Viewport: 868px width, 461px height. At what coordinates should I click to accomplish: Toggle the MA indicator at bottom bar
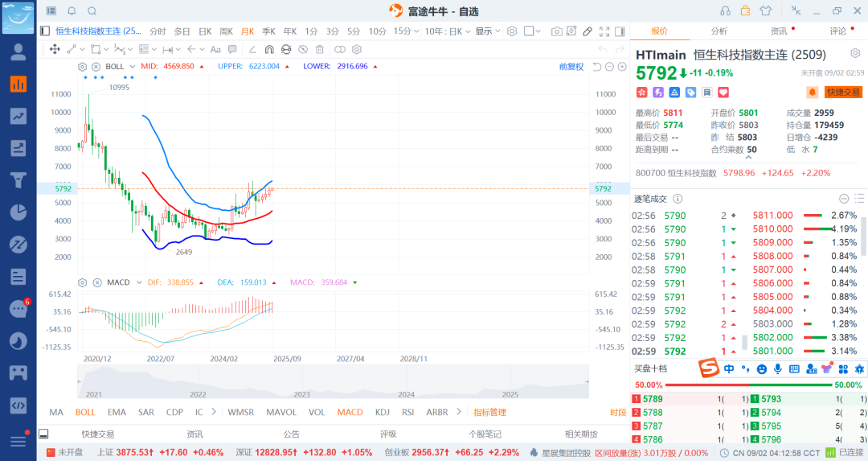tap(56, 412)
